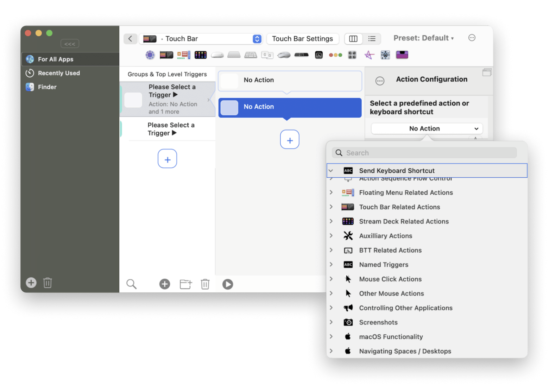
Task: Collapse the sidebar with the <<< button
Action: tap(70, 44)
